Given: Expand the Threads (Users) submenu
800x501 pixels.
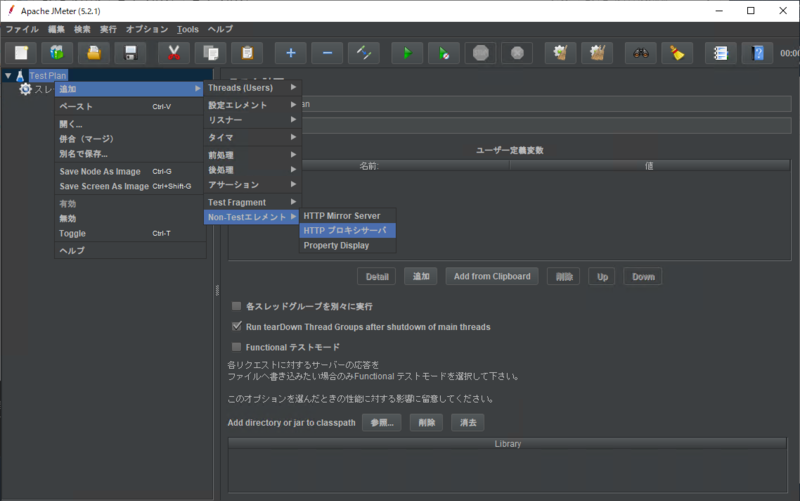Looking at the screenshot, I should 252,88.
